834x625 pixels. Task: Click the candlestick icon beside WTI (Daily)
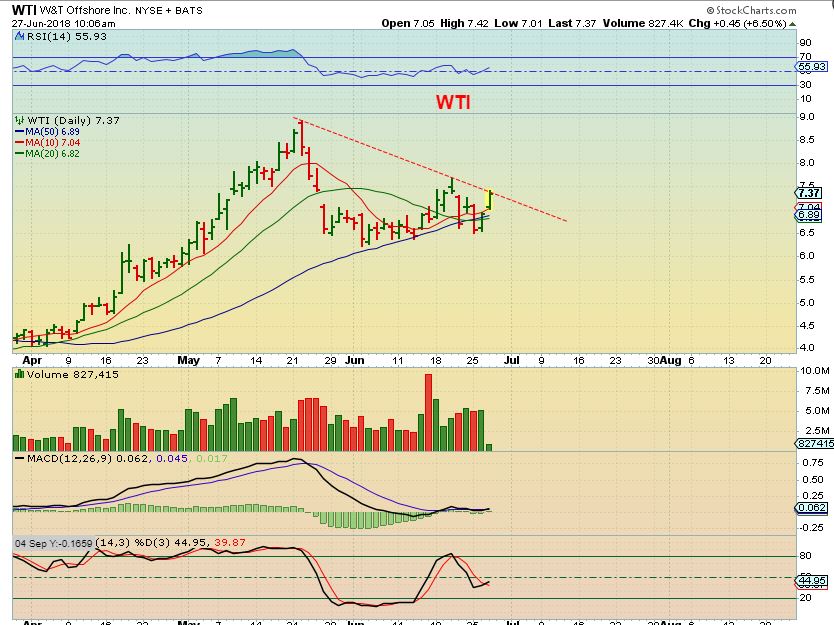(x=20, y=120)
